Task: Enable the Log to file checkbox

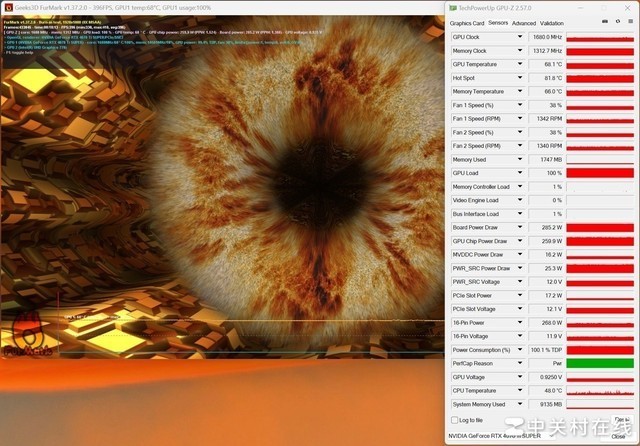Action: pyautogui.click(x=455, y=420)
